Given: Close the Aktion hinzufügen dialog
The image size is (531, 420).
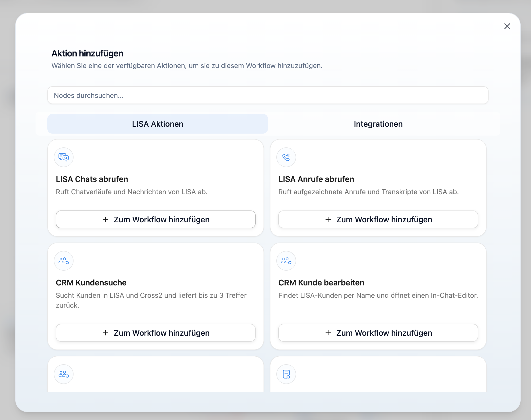Looking at the screenshot, I should [x=507, y=26].
